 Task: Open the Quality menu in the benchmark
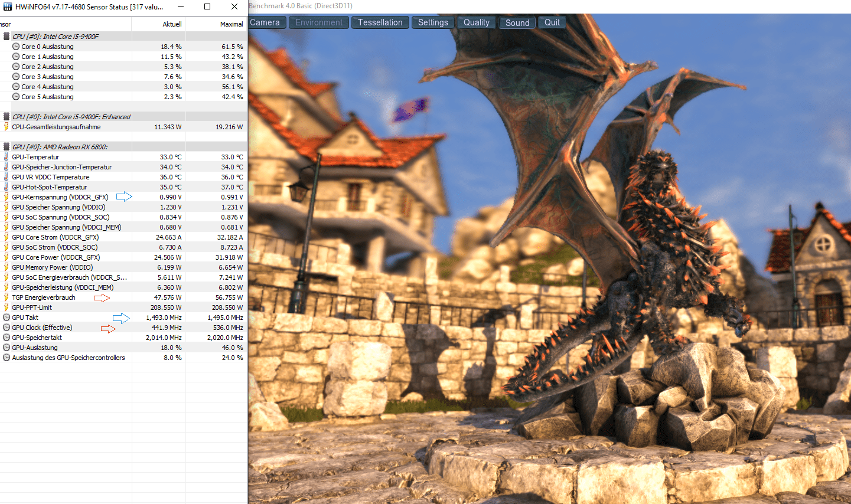[477, 22]
